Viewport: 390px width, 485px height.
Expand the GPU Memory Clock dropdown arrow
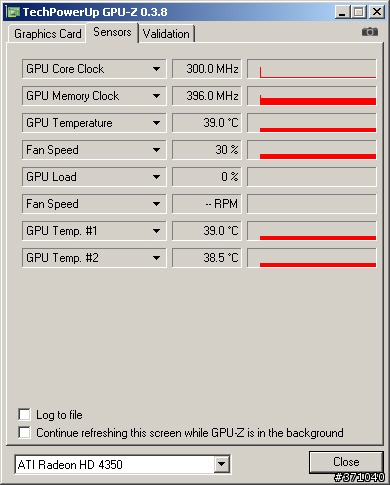[x=156, y=96]
